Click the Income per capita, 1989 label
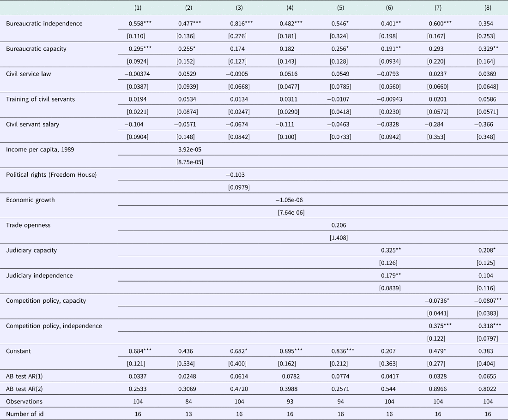Viewport: 508px width, 420px height. pos(39,150)
